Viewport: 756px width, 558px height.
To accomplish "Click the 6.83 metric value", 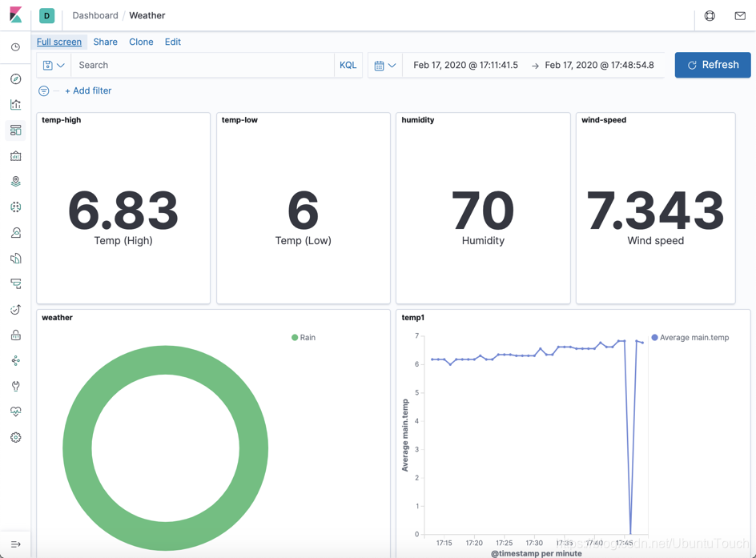I will 123,210.
